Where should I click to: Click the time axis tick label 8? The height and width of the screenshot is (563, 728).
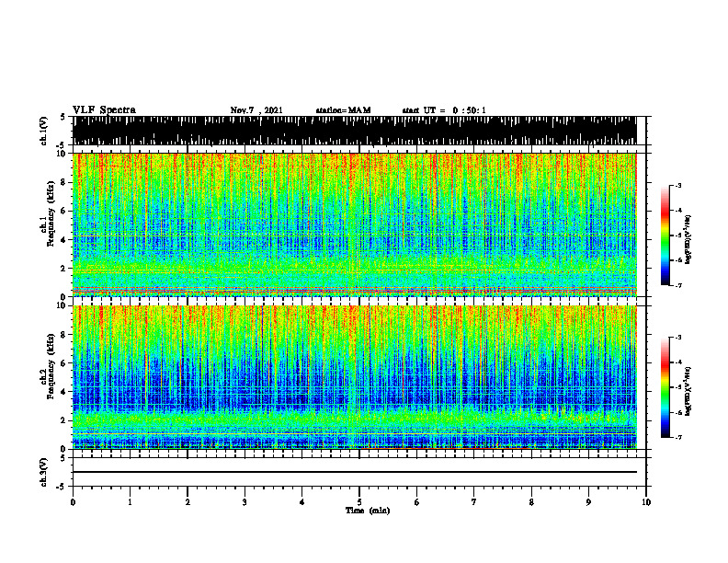pyautogui.click(x=531, y=502)
